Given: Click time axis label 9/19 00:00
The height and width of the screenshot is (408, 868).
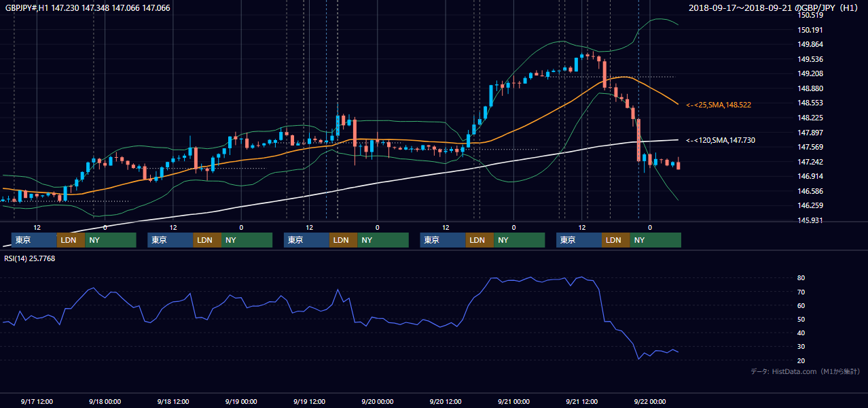Looking at the screenshot, I should click(240, 402).
